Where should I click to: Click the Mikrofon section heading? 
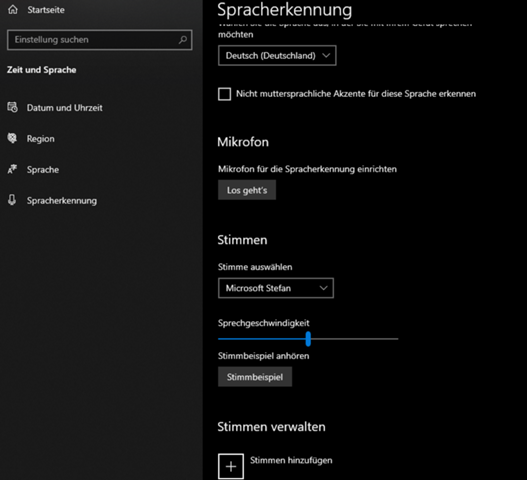[x=243, y=142]
